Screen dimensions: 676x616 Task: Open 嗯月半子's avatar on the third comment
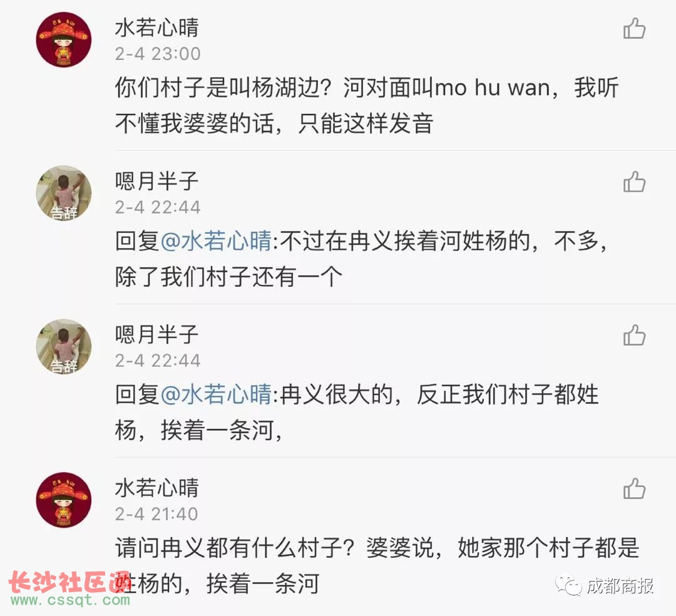click(x=64, y=347)
